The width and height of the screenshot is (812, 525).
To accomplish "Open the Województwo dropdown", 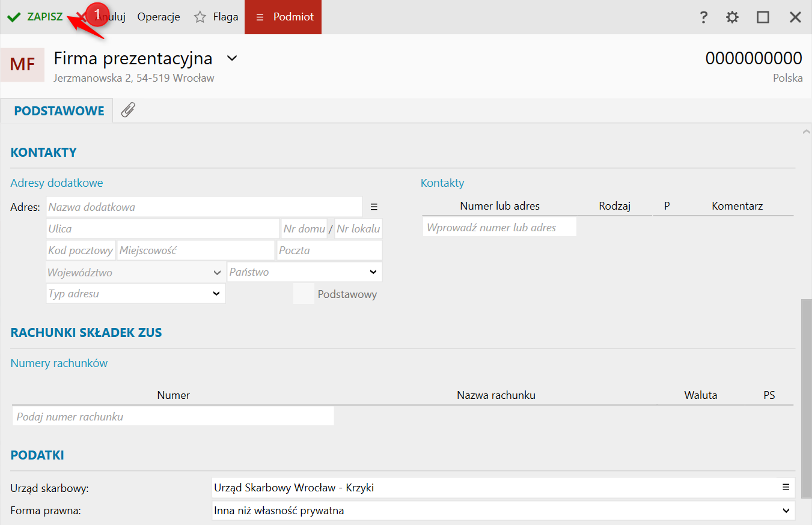I will pos(135,272).
